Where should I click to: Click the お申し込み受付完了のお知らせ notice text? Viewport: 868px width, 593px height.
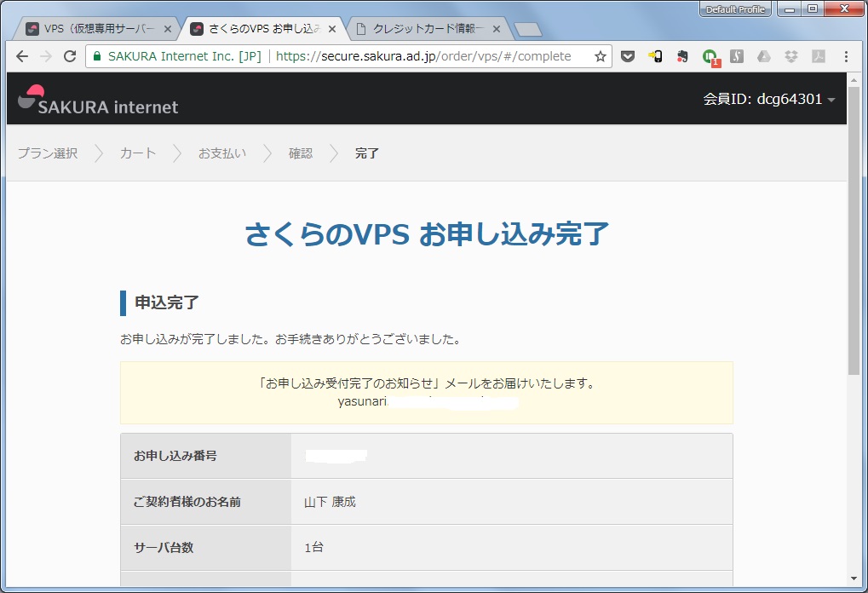pyautogui.click(x=427, y=383)
